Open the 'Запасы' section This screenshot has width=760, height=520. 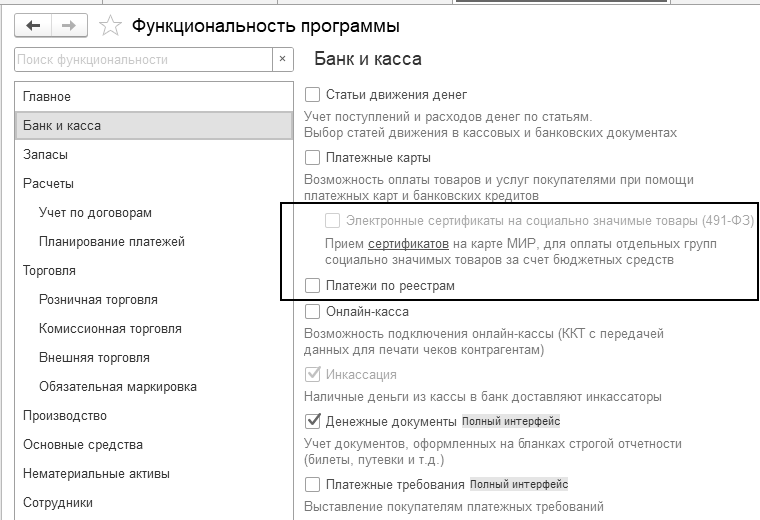[x=154, y=155]
